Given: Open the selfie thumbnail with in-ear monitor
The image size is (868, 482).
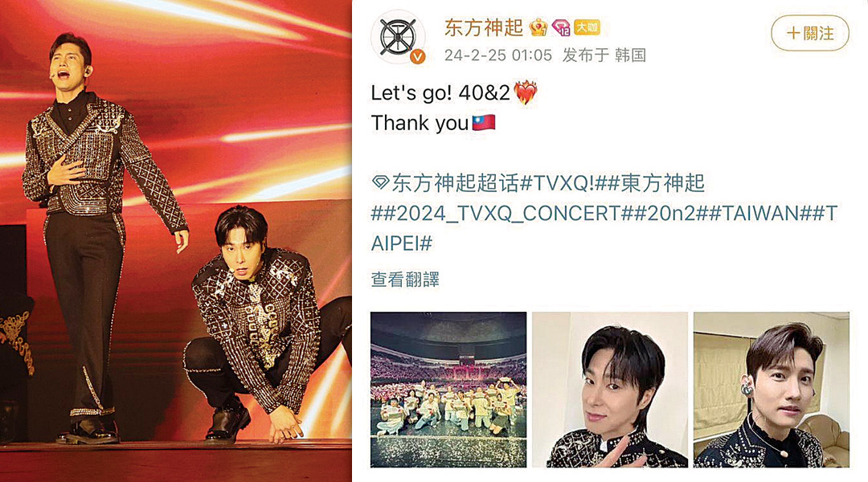Looking at the screenshot, I should [x=771, y=390].
